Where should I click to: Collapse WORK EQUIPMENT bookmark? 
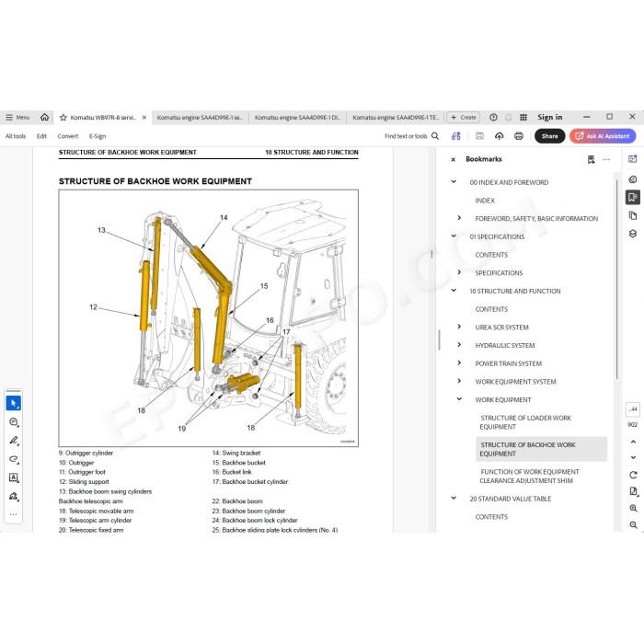point(459,398)
